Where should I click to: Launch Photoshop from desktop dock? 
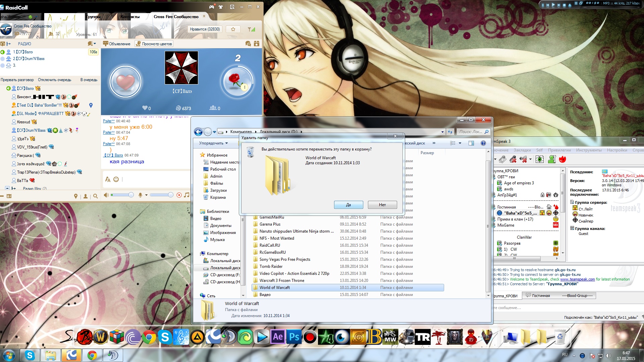coord(294,337)
